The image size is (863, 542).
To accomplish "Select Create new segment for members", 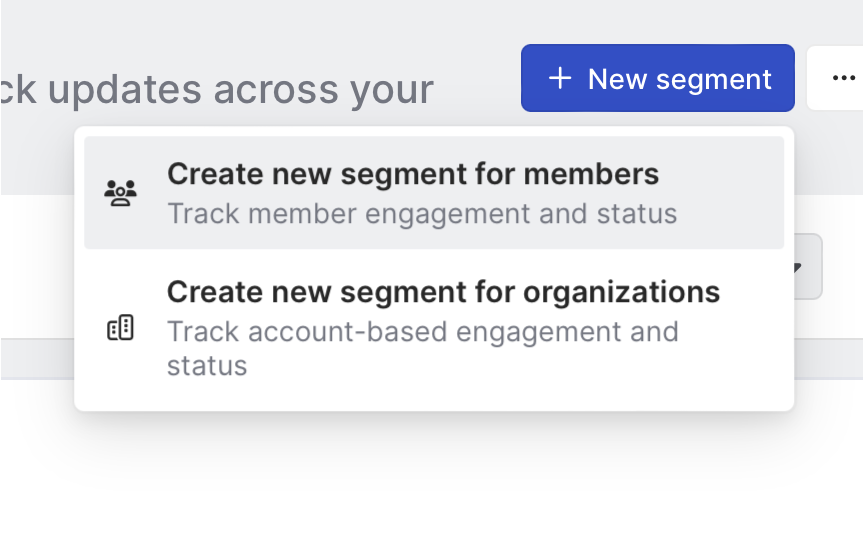I will (x=412, y=174).
